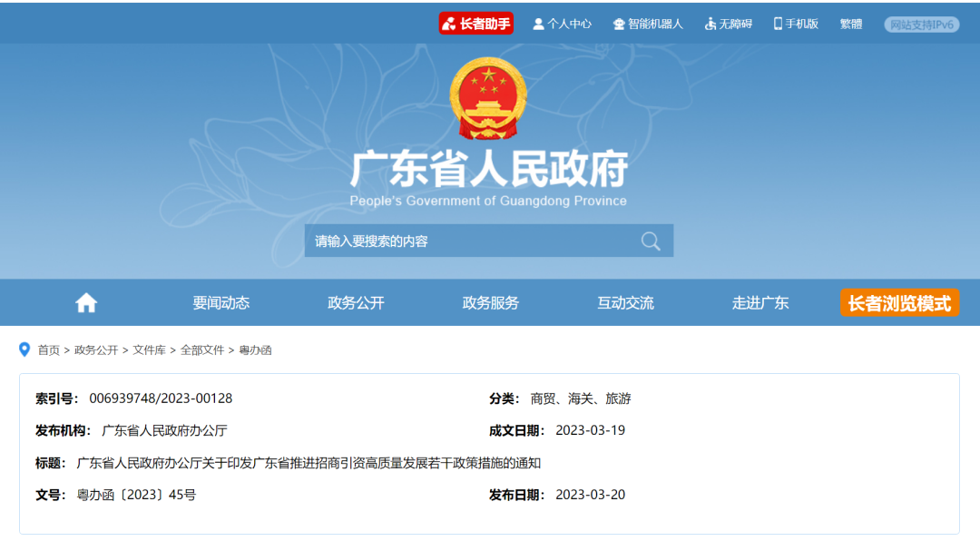Select 成文日期 value 2023-03-19
This screenshot has height=541, width=980.
(590, 430)
